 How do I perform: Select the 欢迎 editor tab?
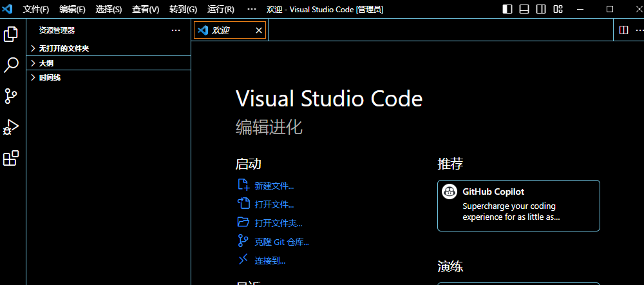point(230,30)
